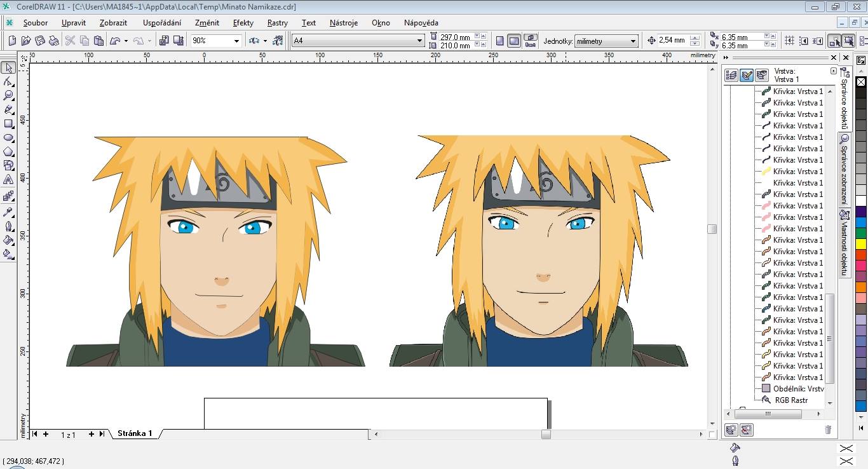Open the Upravit menu
The height and width of the screenshot is (469, 868).
tap(74, 22)
